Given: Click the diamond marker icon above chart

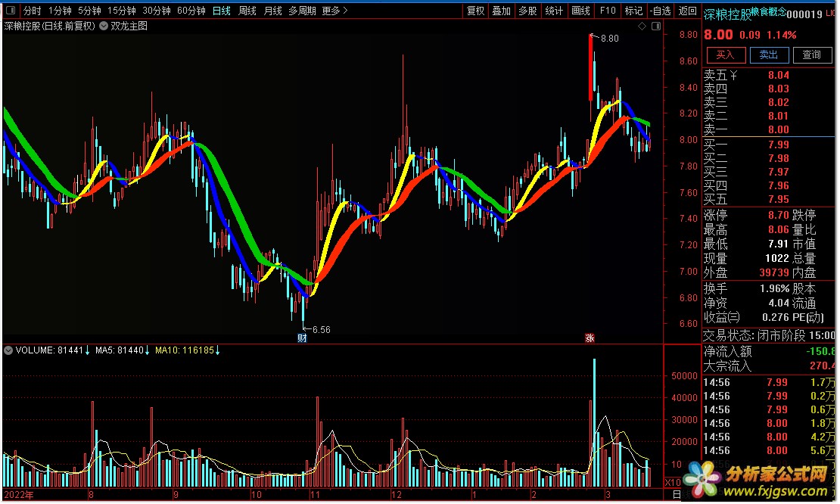Looking at the screenshot, I should 642,26.
